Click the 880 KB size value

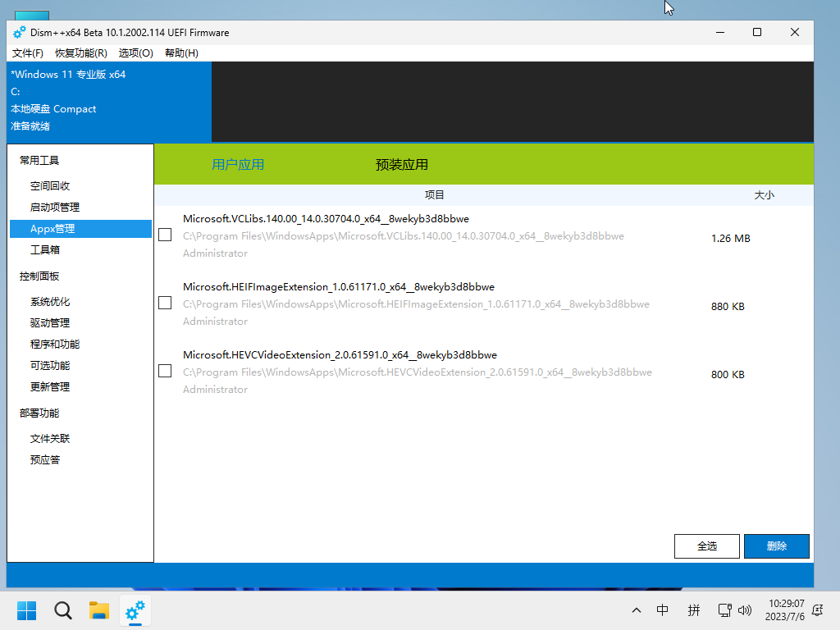click(x=728, y=307)
